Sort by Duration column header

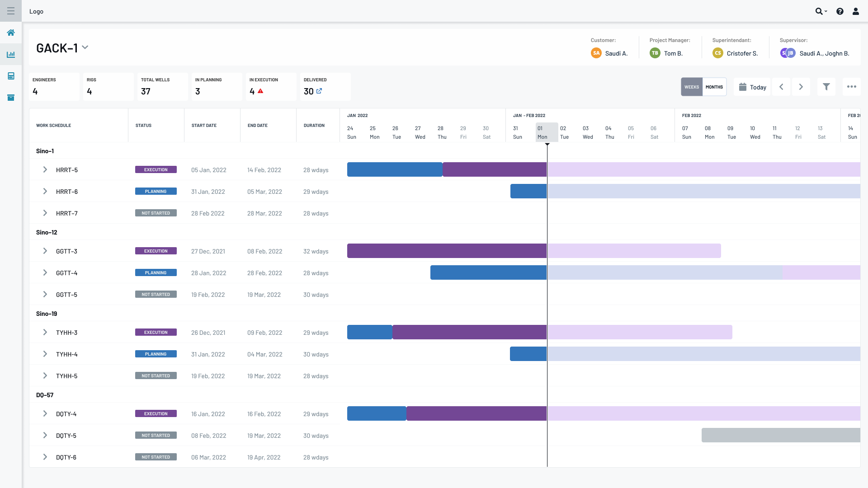(x=314, y=125)
